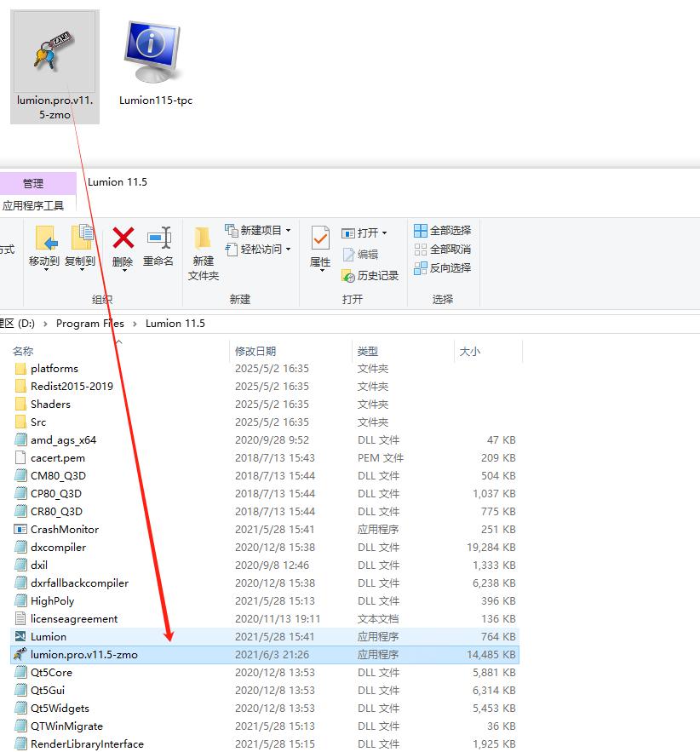Click the 打开 (Open) ribbon button

tap(364, 233)
